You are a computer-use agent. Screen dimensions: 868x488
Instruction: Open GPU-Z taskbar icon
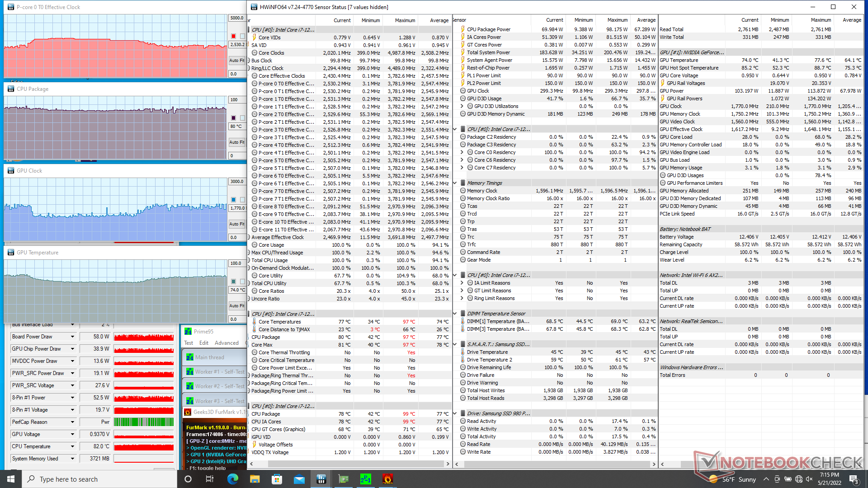click(x=343, y=479)
